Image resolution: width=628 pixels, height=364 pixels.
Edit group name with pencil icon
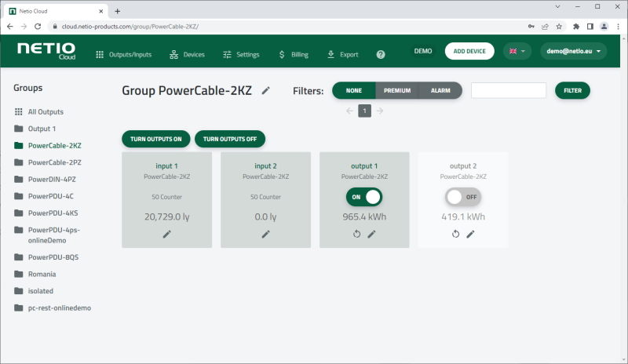coord(266,90)
